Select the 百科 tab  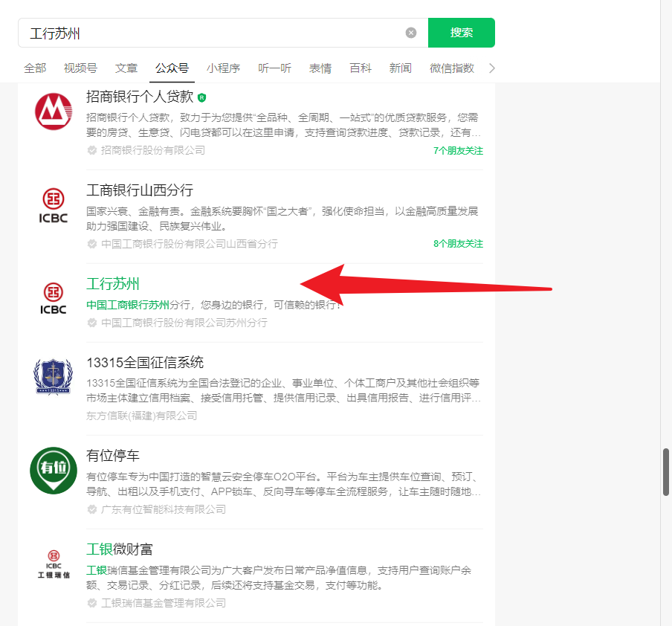(361, 68)
